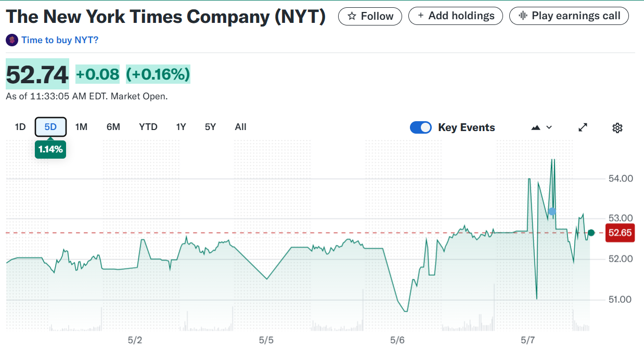Click the purple icon beside Time to buy NYT

point(12,40)
